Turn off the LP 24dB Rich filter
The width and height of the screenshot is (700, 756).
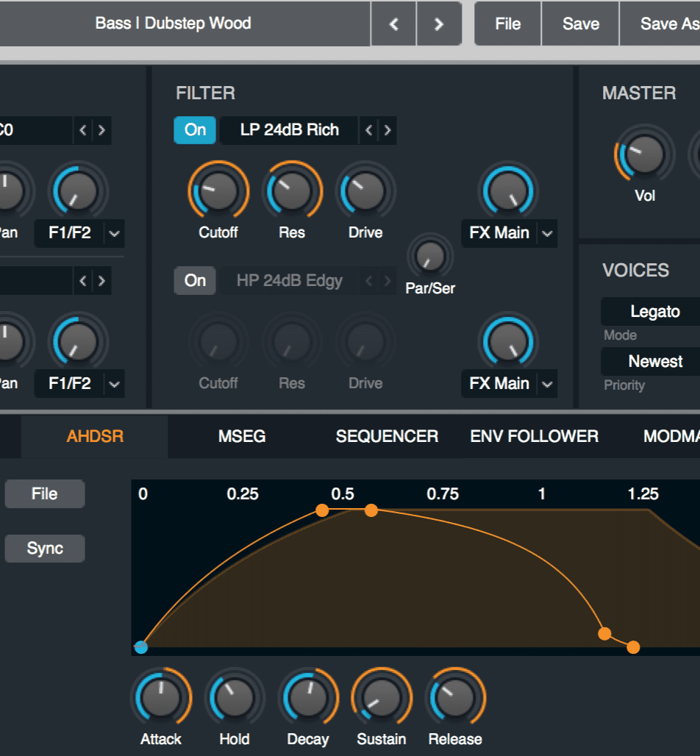pos(195,130)
